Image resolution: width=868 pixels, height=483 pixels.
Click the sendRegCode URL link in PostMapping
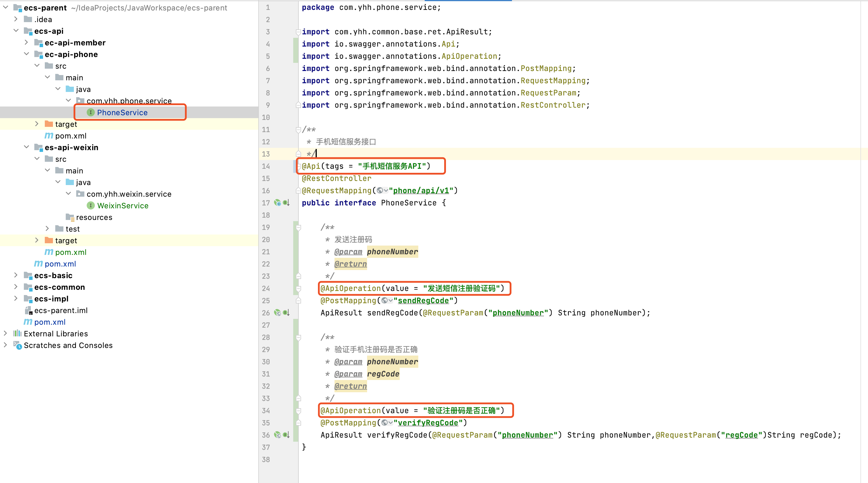[423, 300]
